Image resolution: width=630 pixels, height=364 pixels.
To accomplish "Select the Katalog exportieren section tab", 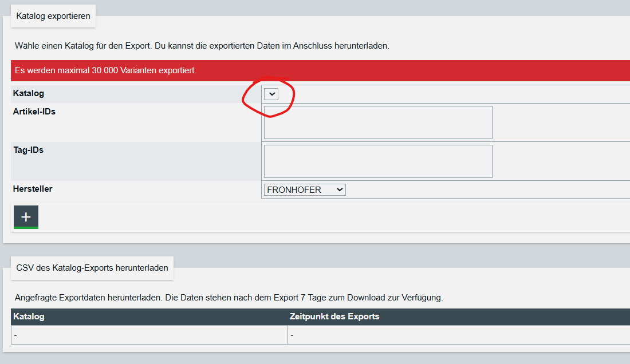I will coord(53,16).
